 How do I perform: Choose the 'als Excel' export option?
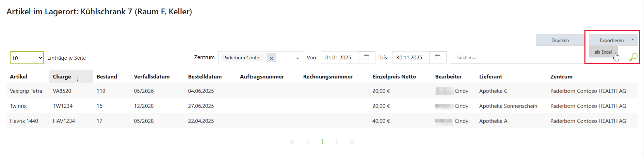coord(603,52)
